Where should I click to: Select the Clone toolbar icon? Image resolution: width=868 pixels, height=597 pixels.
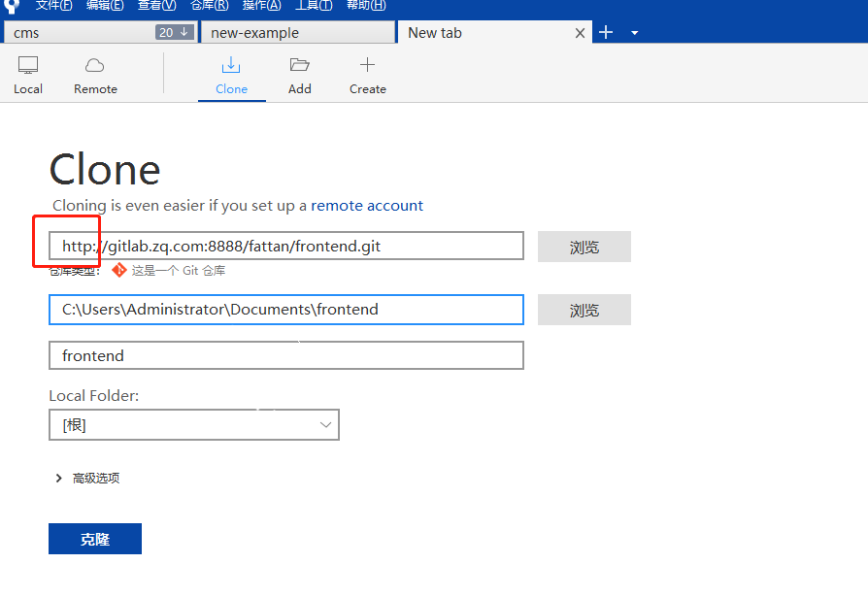click(x=231, y=75)
